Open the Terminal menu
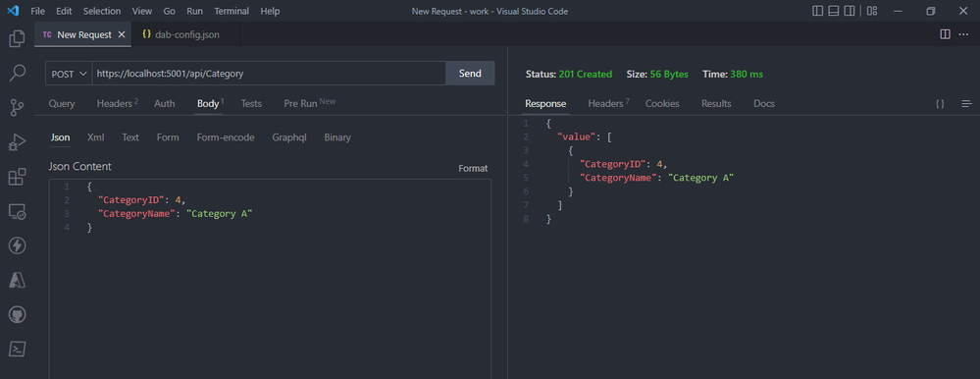This screenshot has width=980, height=379. pyautogui.click(x=232, y=11)
